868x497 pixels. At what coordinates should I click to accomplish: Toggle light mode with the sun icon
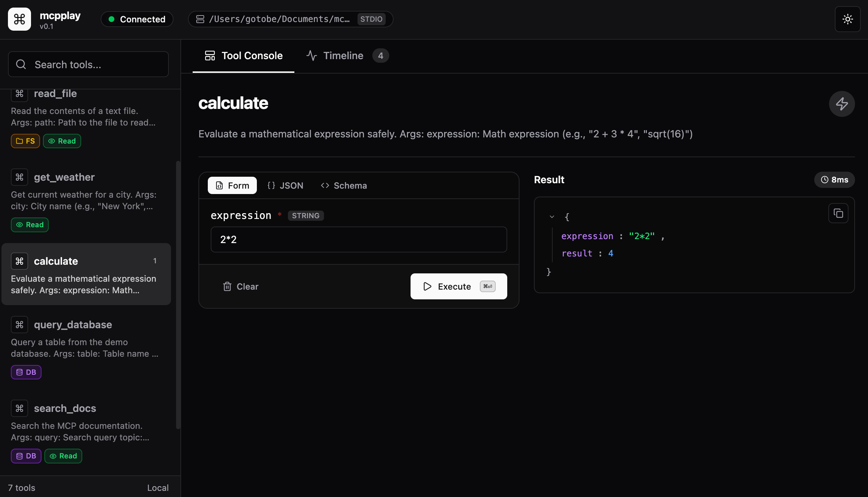pyautogui.click(x=848, y=19)
